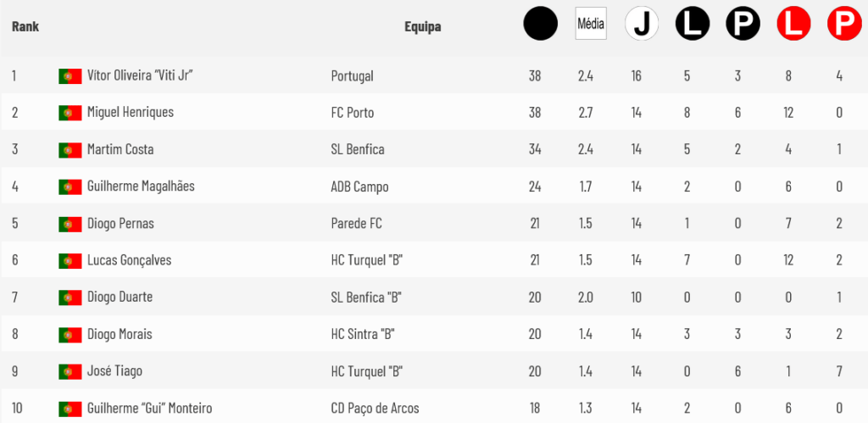868x423 pixels.
Task: Select the Lucas Gonçalves row
Action: (434, 259)
